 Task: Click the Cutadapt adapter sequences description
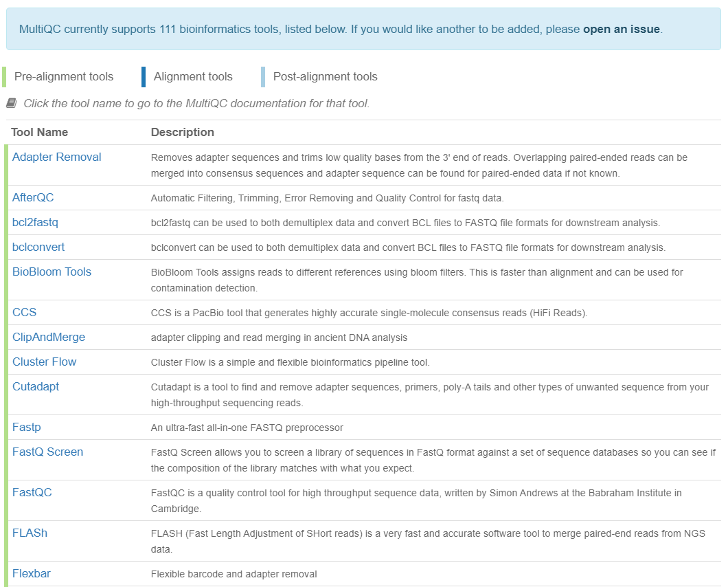[430, 395]
